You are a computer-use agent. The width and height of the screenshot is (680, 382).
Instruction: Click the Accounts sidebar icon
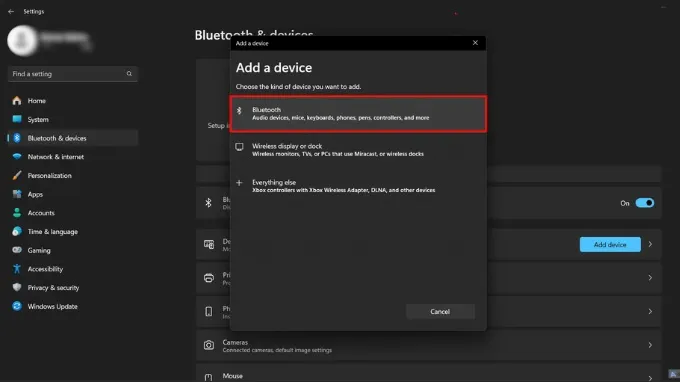17,212
